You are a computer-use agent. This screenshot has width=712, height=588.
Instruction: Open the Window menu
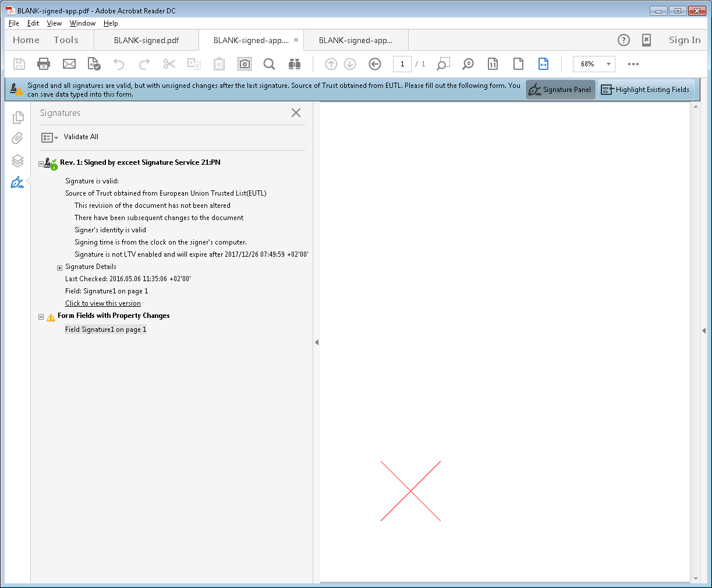[82, 23]
